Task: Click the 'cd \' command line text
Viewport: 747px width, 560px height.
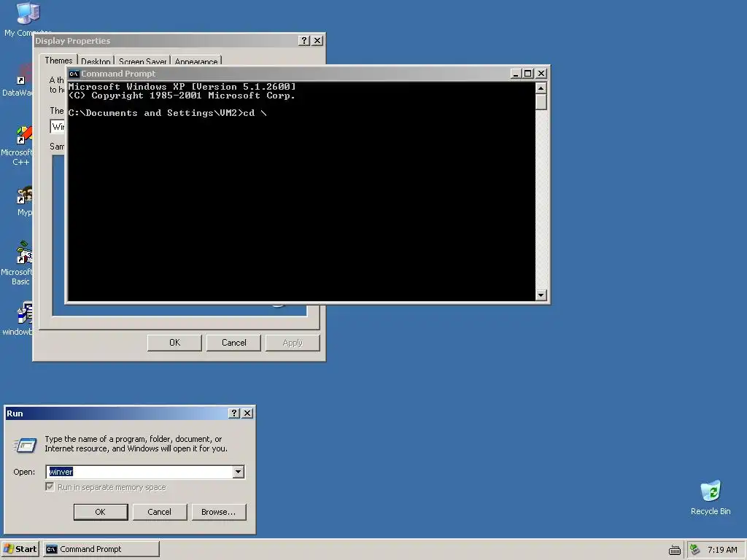Action: 255,113
